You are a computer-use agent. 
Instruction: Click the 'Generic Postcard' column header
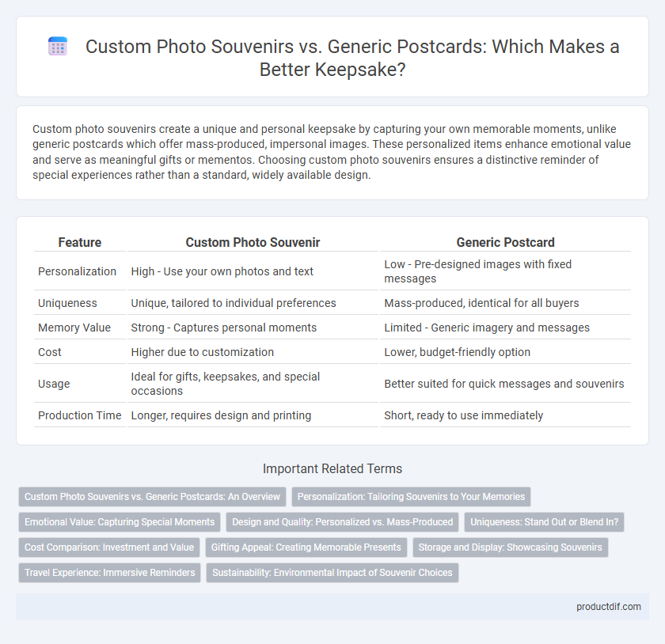click(506, 242)
